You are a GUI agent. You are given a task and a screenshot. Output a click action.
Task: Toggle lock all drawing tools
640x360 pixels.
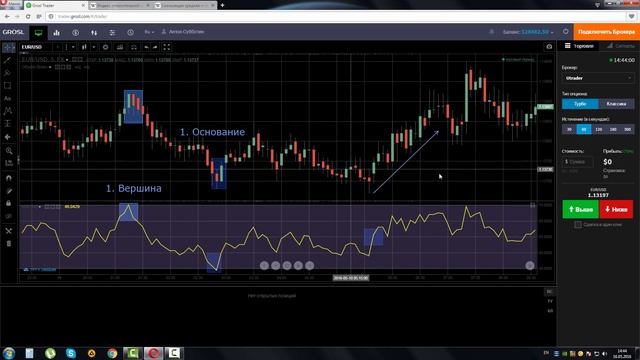click(x=9, y=203)
